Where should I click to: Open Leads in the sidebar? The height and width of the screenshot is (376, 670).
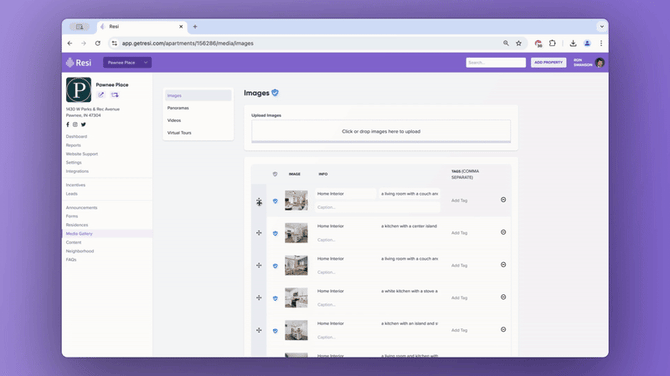(x=72, y=194)
